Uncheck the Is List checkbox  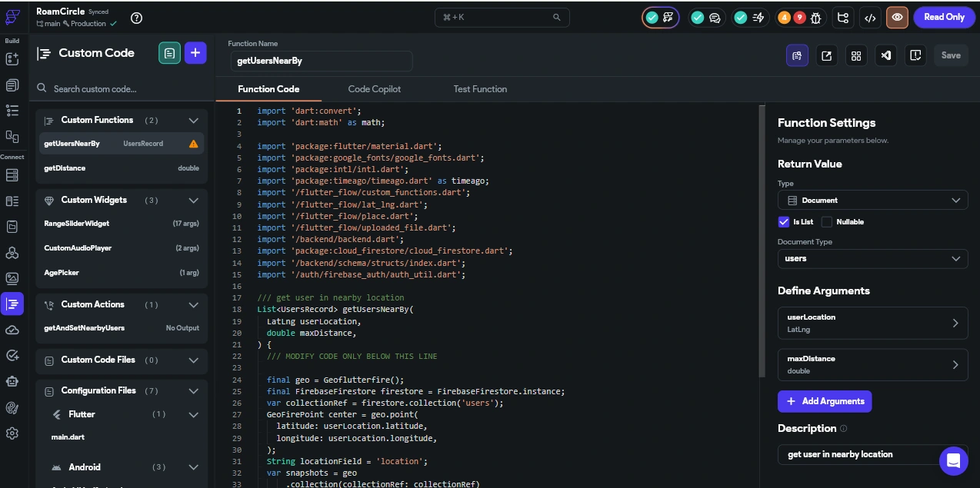(x=784, y=222)
